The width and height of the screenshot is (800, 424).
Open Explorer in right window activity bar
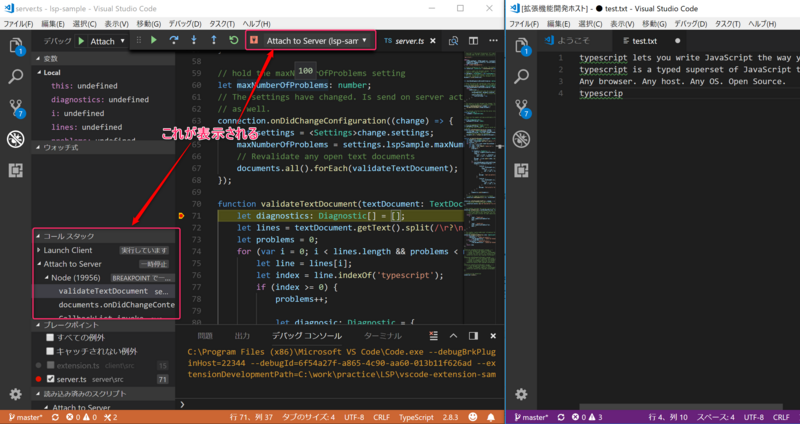pyautogui.click(x=521, y=46)
